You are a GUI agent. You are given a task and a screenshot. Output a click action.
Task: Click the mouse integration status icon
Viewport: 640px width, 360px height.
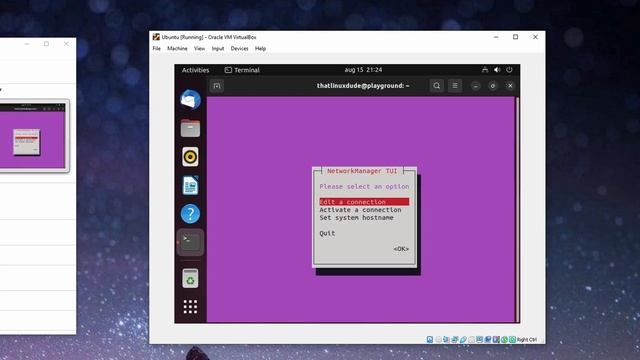point(504,340)
